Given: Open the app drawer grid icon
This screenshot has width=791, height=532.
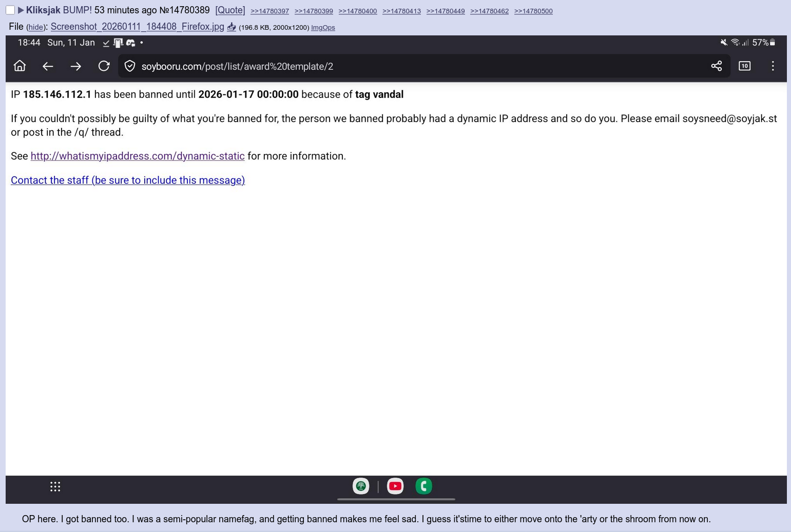Looking at the screenshot, I should coord(55,486).
